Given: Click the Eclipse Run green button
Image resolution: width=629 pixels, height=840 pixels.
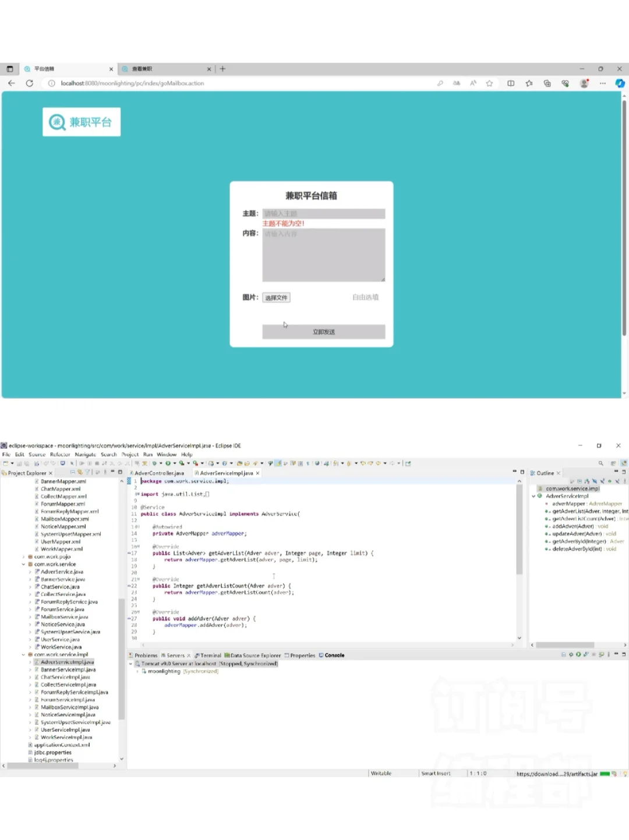Looking at the screenshot, I should pos(168,463).
